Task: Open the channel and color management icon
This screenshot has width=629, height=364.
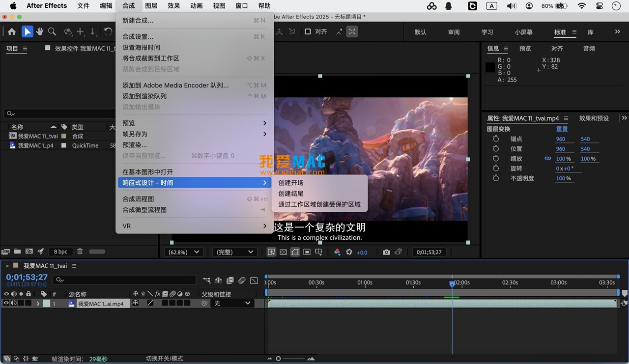Action: pos(337,252)
